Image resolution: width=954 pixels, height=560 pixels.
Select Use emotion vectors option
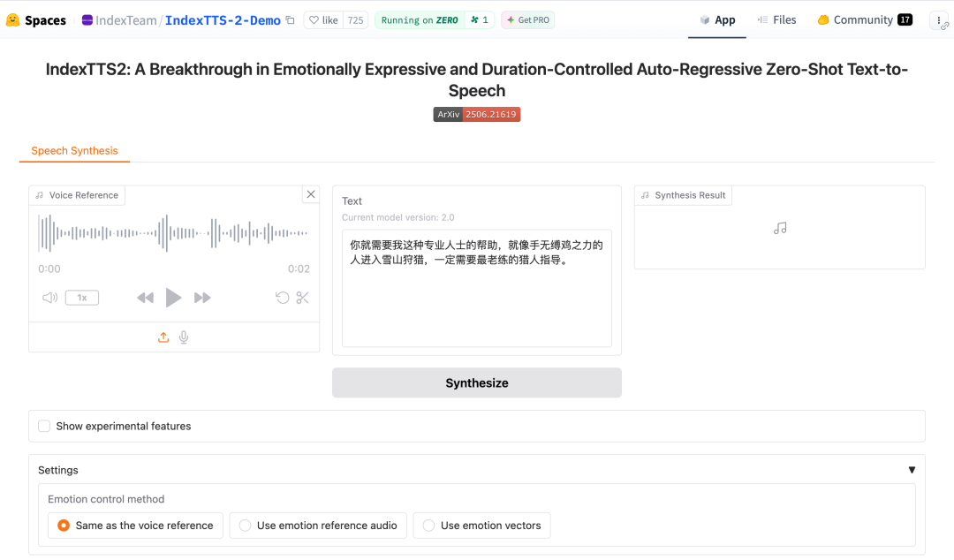[x=482, y=526]
